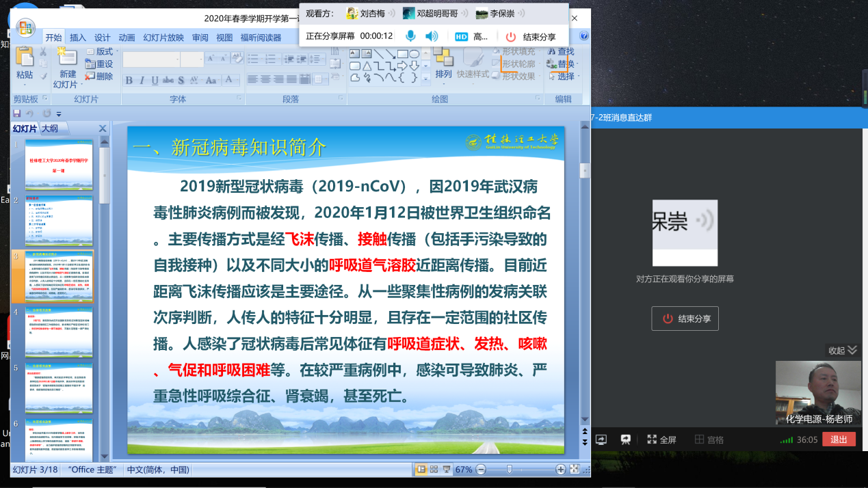Click the red 退出 button
The width and height of the screenshot is (868, 488).
[839, 439]
